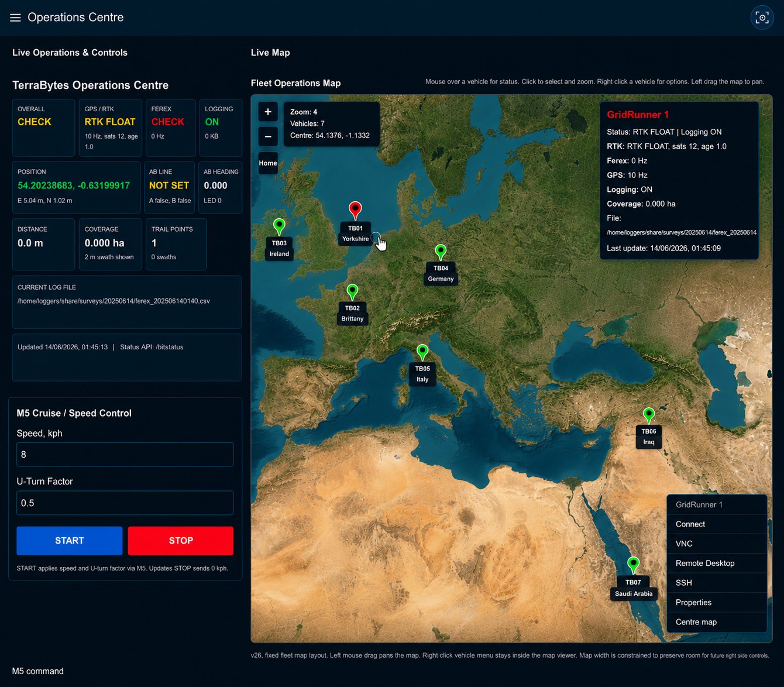Click the LOGGING ON status card
Screen dimensions: 784x687
point(221,128)
